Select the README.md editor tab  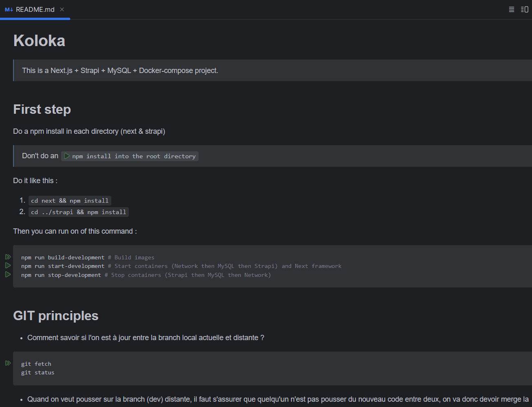point(35,9)
